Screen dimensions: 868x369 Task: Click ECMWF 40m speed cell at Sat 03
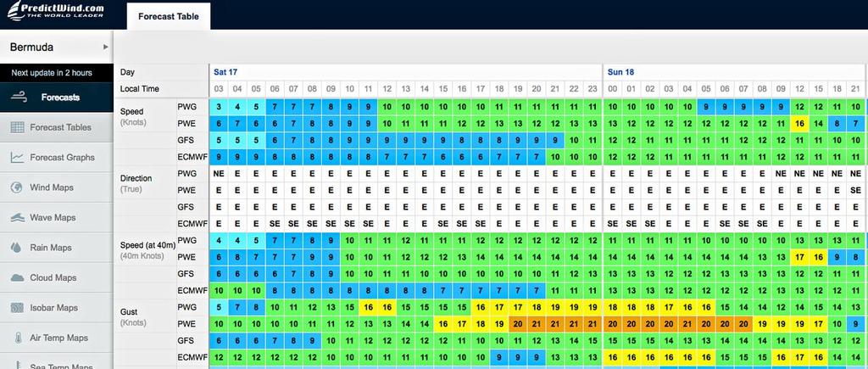pyautogui.click(x=219, y=291)
